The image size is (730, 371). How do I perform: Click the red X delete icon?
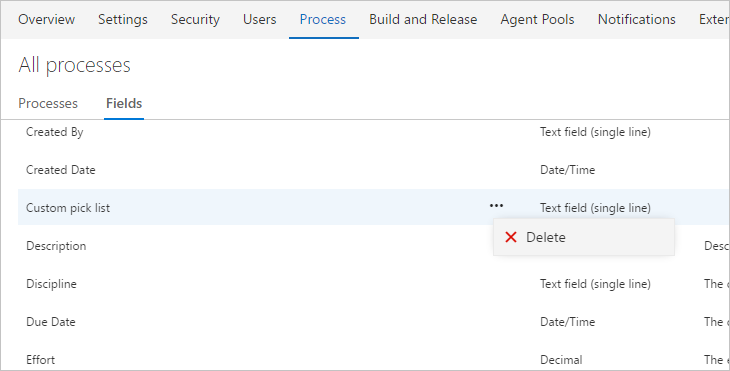click(x=511, y=237)
